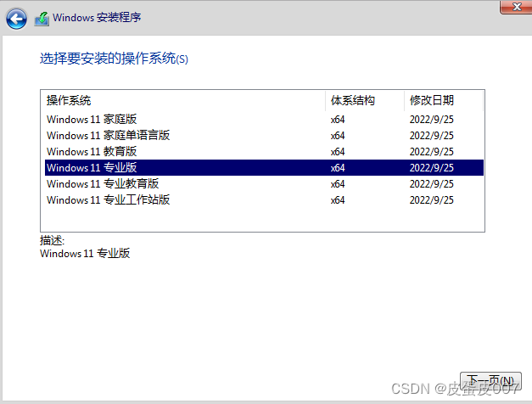
Task: Click the Windows Setup installer icon
Action: (42, 19)
